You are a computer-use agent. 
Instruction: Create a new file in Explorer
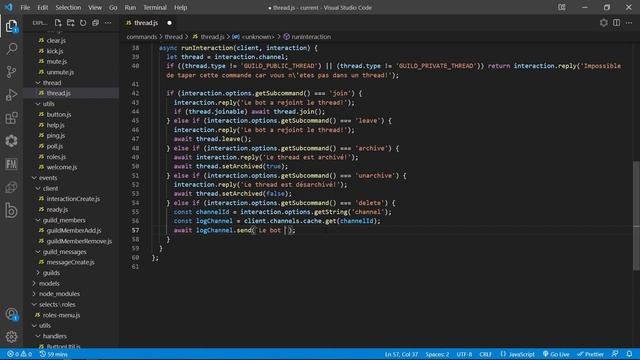pos(58,23)
